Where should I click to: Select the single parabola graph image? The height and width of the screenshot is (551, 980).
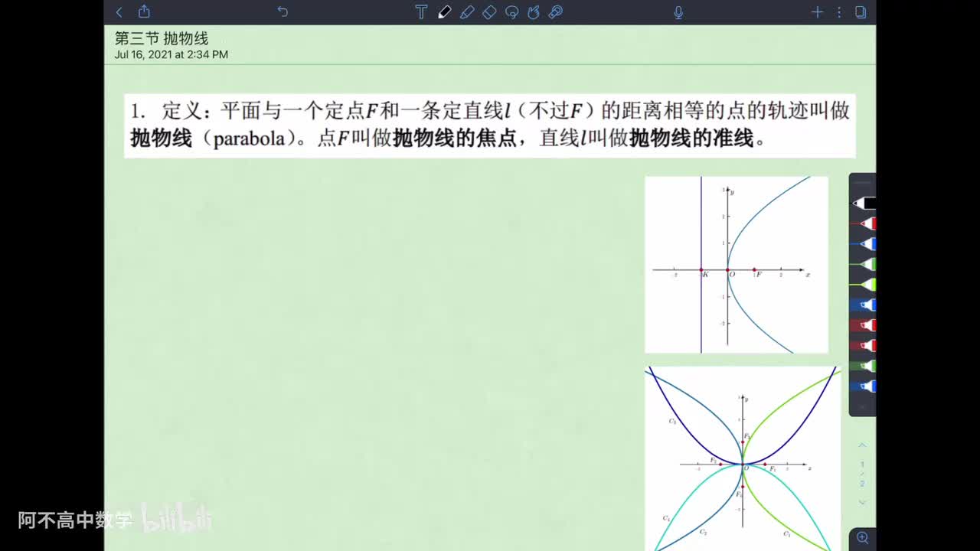pyautogui.click(x=737, y=265)
